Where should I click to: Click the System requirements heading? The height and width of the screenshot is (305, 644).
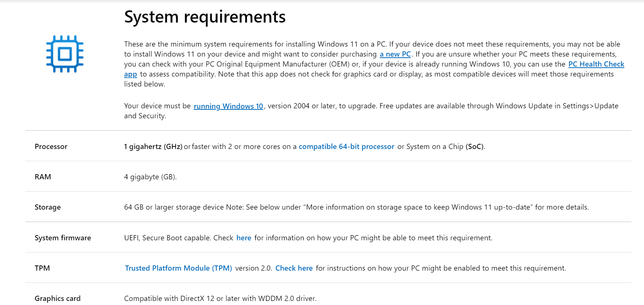205,17
